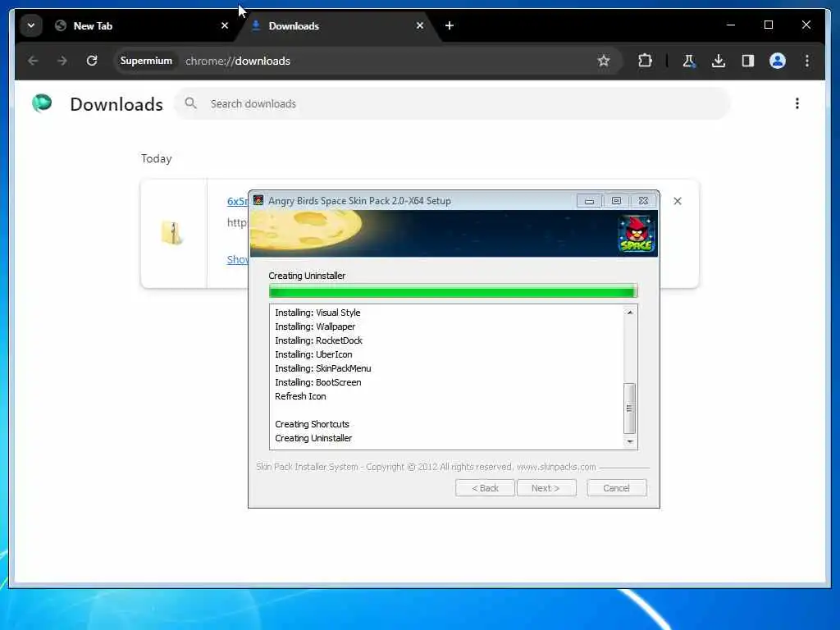Cancel the Angry Birds skin pack setup
This screenshot has height=630, width=840.
pyautogui.click(x=616, y=488)
